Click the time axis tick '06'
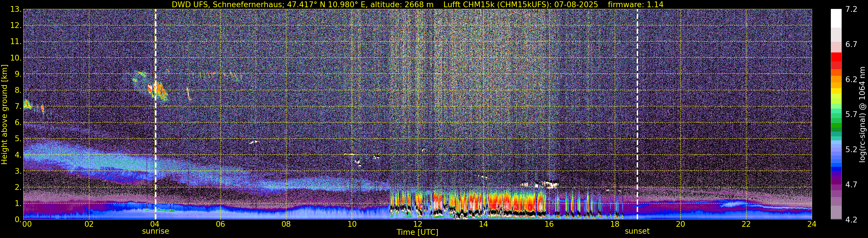Image resolution: width=868 pixels, height=238 pixels. [x=220, y=224]
